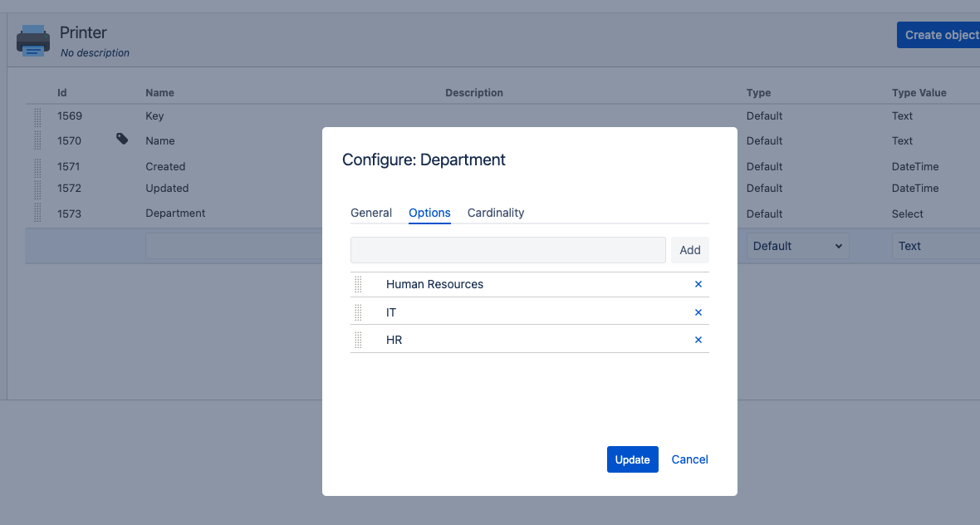This screenshot has width=980, height=525.
Task: Click the Department attribute name
Action: point(175,213)
